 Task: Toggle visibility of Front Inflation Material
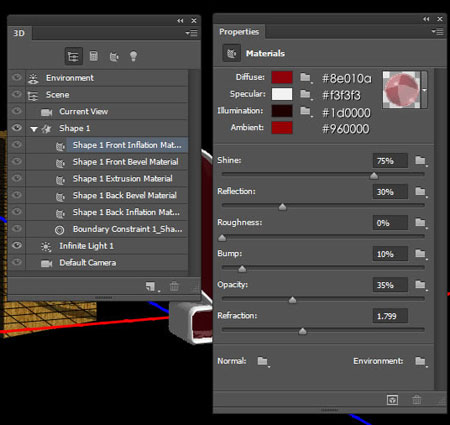click(17, 145)
